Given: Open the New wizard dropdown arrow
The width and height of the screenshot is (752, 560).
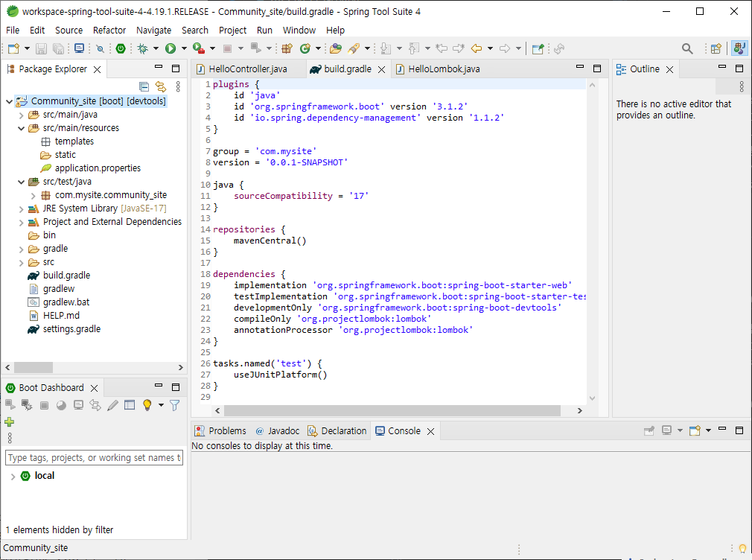Looking at the screenshot, I should pos(27,48).
